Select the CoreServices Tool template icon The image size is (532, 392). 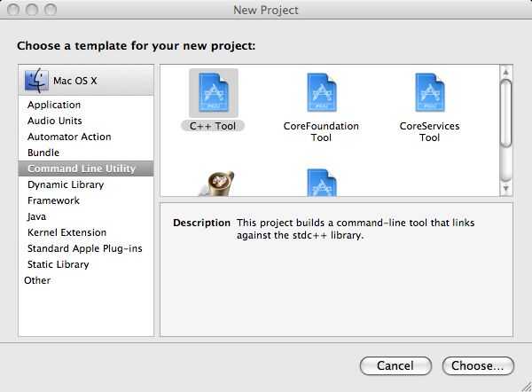point(429,93)
